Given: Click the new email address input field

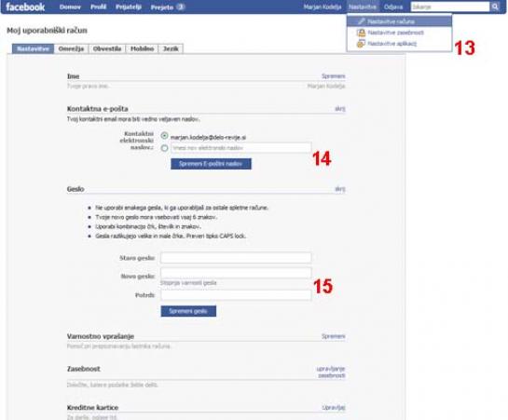Looking at the screenshot, I should point(241,148).
